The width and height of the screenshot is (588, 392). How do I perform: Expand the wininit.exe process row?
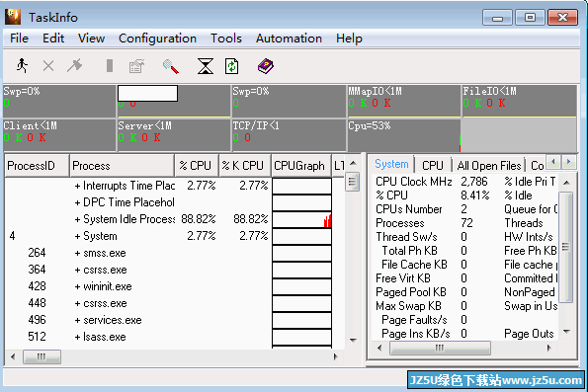[x=77, y=287]
